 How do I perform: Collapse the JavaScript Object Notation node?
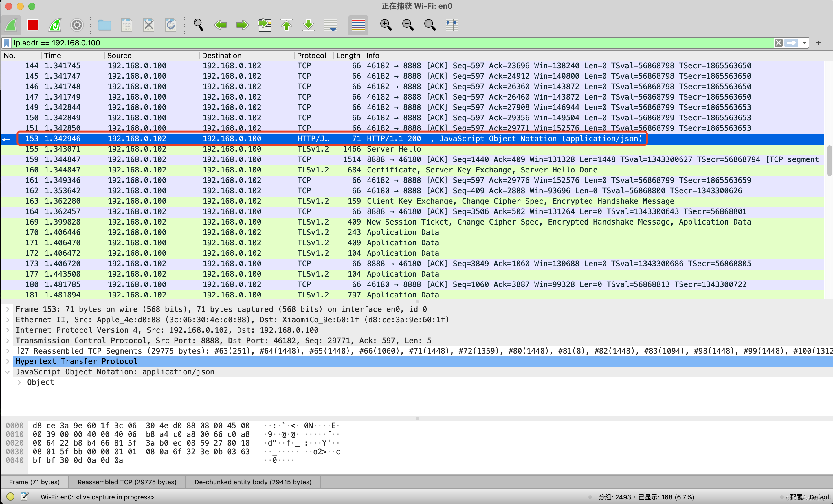pyautogui.click(x=8, y=372)
